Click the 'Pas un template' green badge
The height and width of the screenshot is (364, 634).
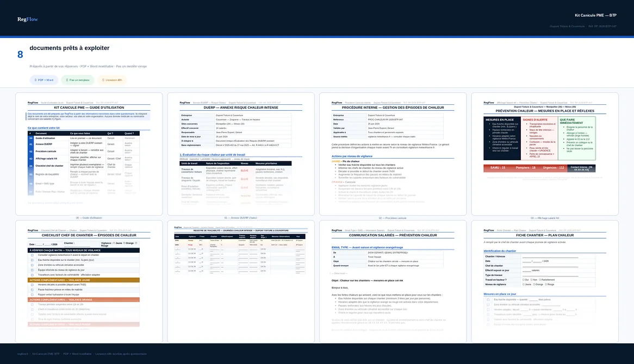(x=78, y=80)
